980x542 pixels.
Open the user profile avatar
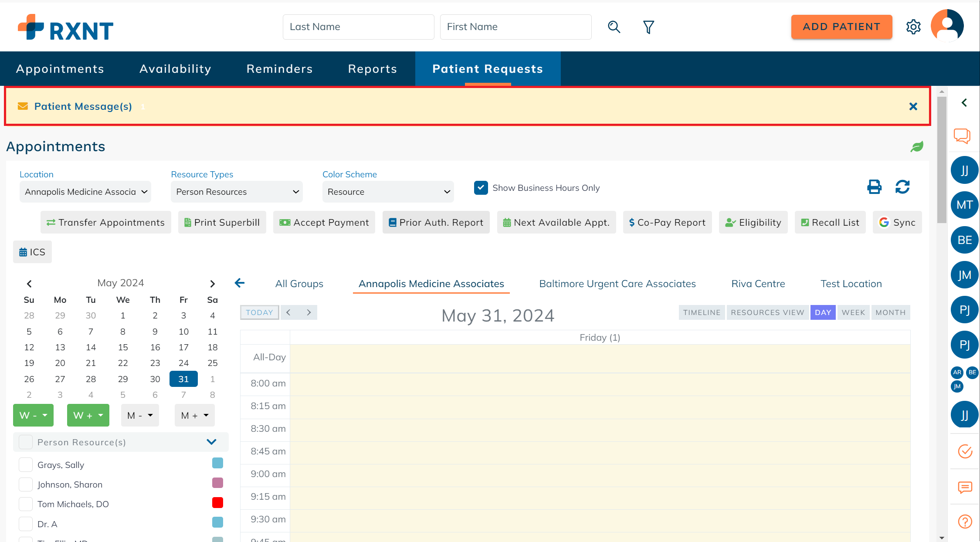click(947, 26)
